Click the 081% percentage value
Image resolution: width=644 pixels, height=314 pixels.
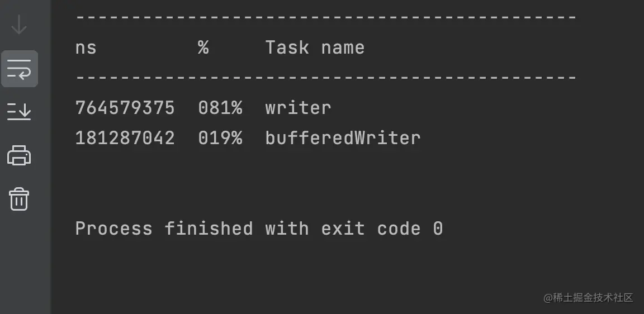220,108
